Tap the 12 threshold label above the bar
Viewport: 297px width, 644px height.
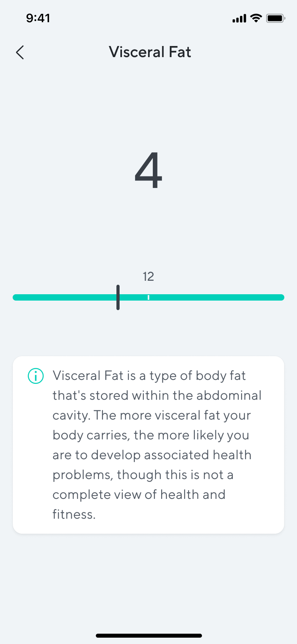click(x=148, y=276)
